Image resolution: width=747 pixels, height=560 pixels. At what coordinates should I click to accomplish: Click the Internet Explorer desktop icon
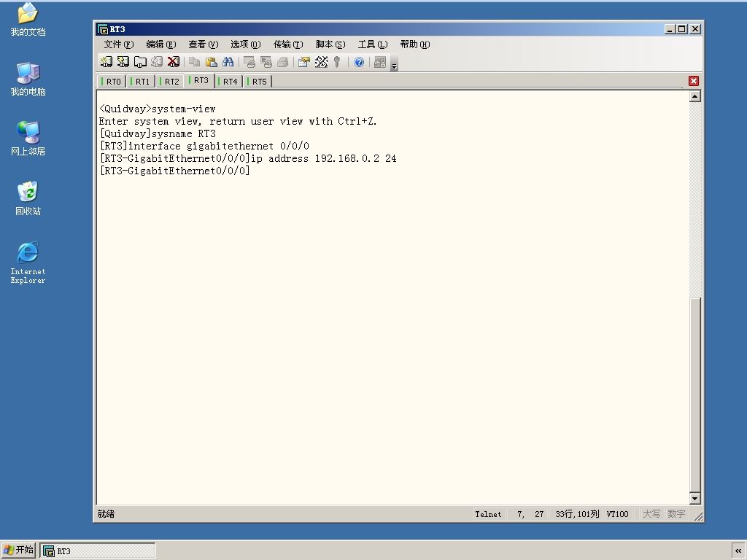(x=28, y=262)
